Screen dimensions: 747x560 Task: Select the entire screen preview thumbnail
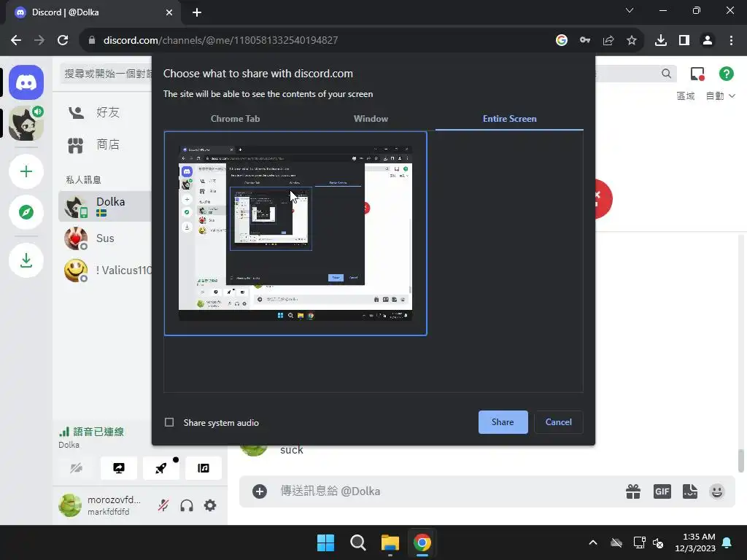[295, 233]
